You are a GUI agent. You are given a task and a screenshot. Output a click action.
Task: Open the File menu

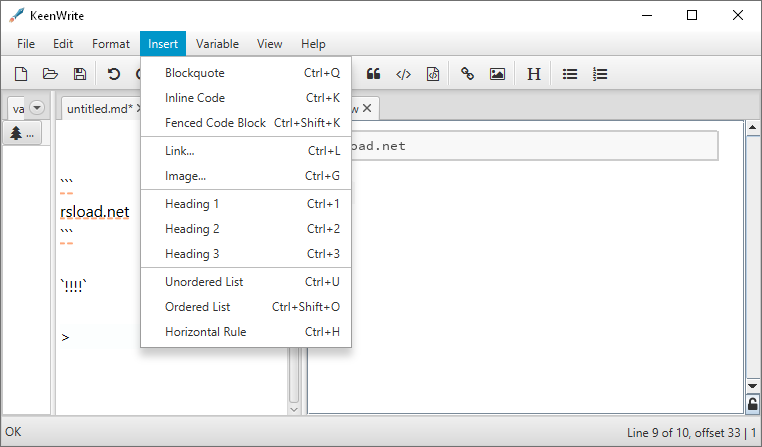tap(26, 44)
